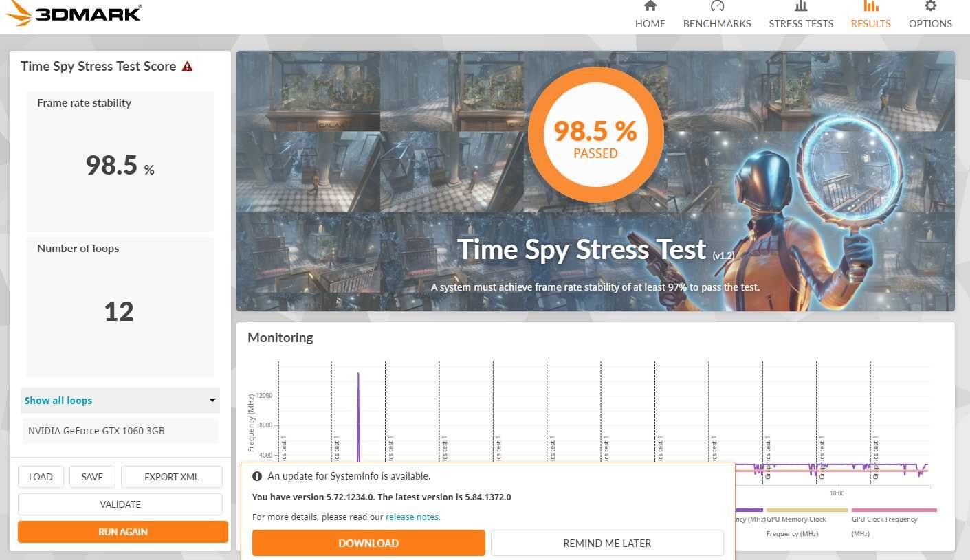The image size is (970, 560).
Task: Click the info icon in update notice
Action: coord(257,476)
